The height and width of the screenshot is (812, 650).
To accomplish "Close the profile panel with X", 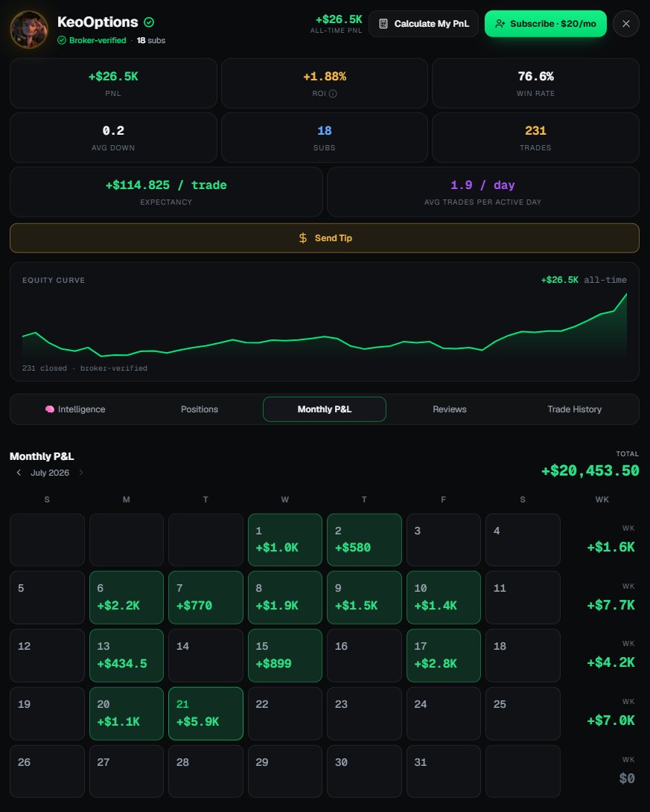I will pos(625,24).
